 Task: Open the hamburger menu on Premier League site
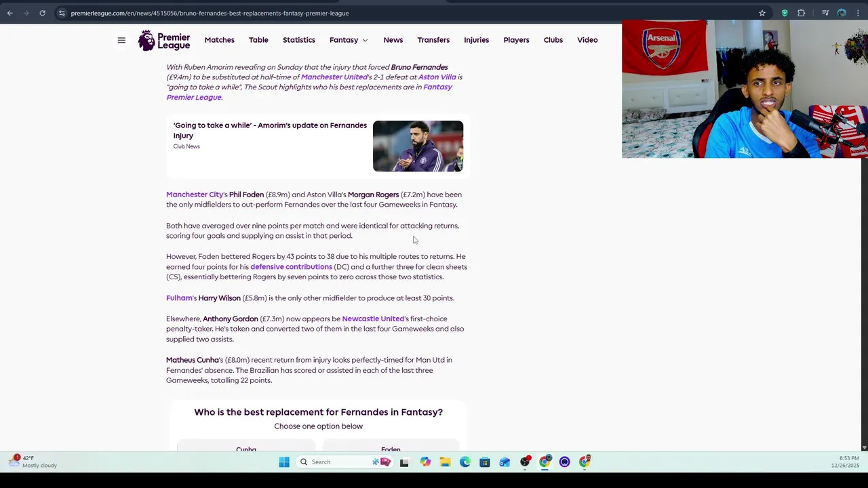(x=121, y=40)
